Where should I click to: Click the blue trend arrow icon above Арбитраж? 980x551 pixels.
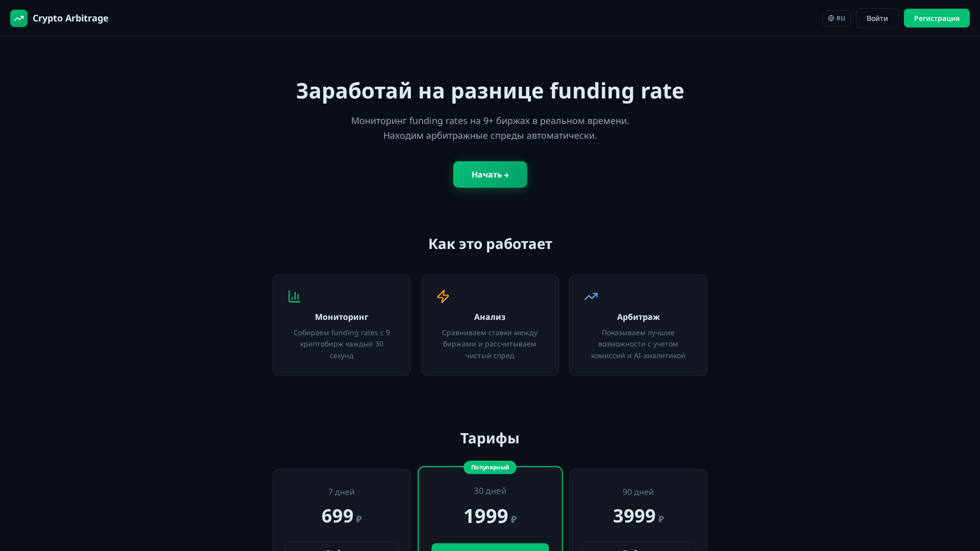coord(591,296)
